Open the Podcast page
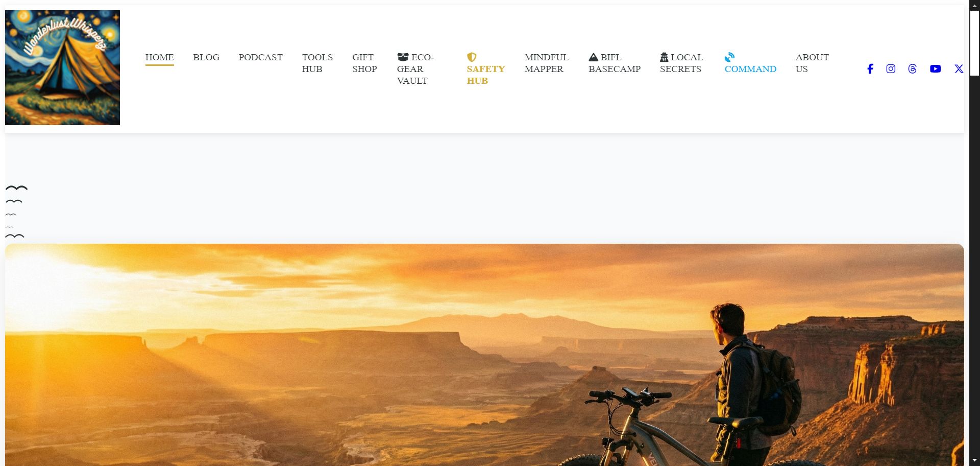 [x=261, y=58]
